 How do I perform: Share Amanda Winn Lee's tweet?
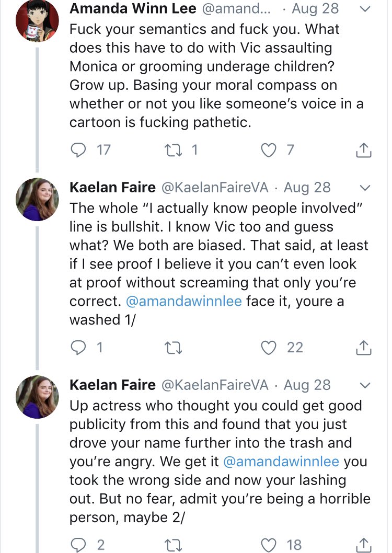point(363,150)
